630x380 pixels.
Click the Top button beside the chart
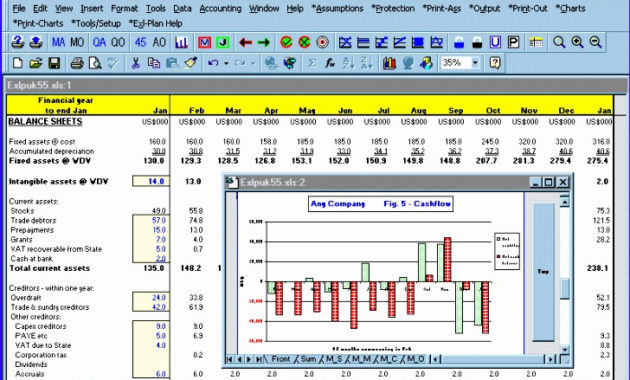543,272
